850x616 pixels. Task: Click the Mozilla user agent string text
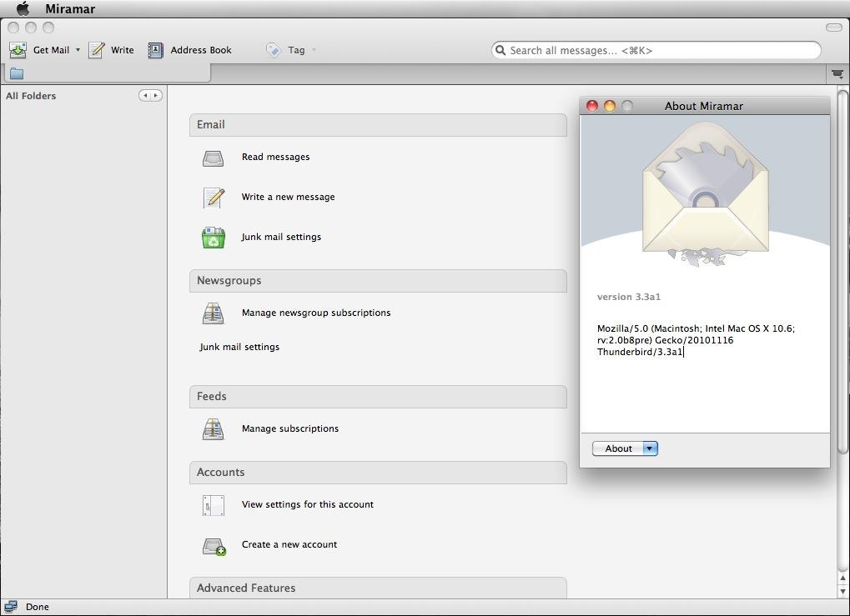click(696, 340)
